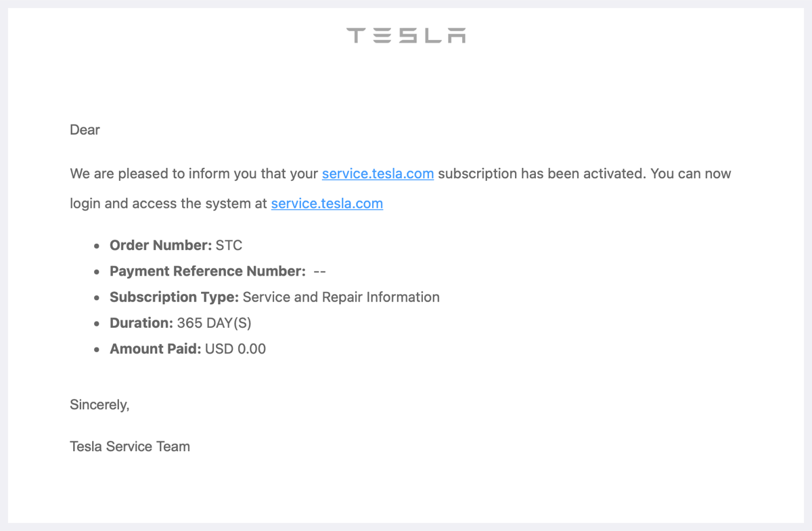812x531 pixels.
Task: Select the 'USD 0.00' amount value
Action: click(235, 349)
